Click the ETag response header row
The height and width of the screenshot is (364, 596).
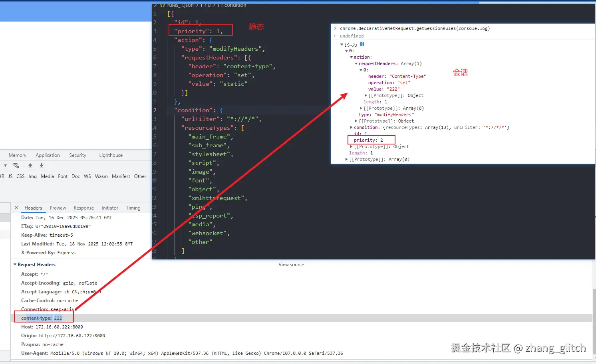click(x=56, y=226)
